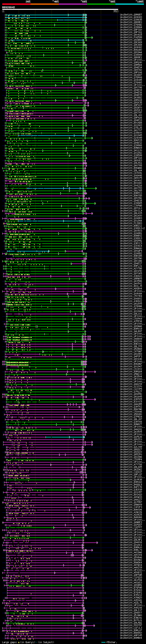146x644 pixels.
Task: Open hit UniRef100_Q9M6R7
Action: (x=131, y=15)
